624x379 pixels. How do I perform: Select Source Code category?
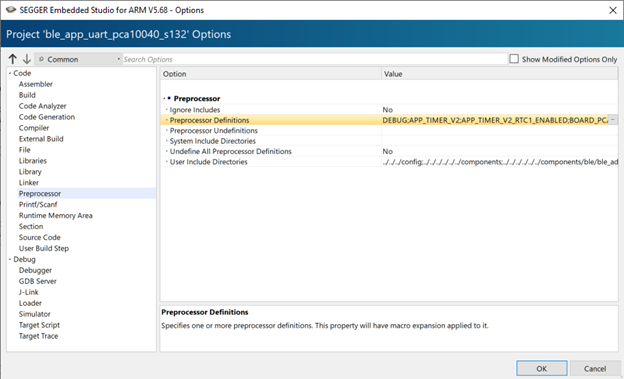click(40, 237)
